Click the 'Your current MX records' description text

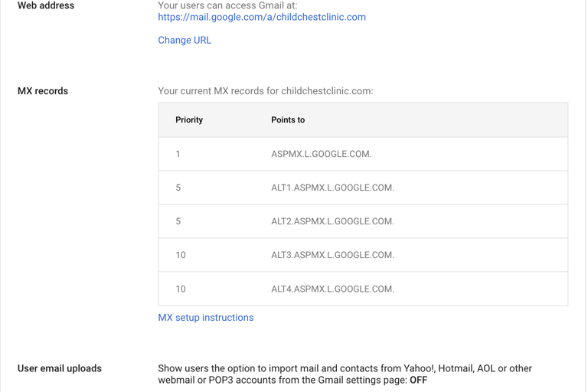click(266, 91)
